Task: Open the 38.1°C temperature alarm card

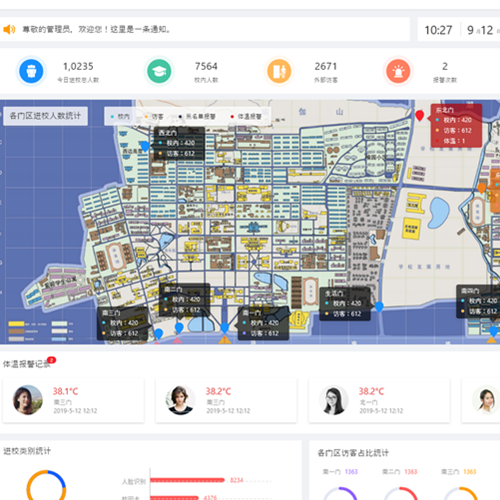Action: point(73,400)
